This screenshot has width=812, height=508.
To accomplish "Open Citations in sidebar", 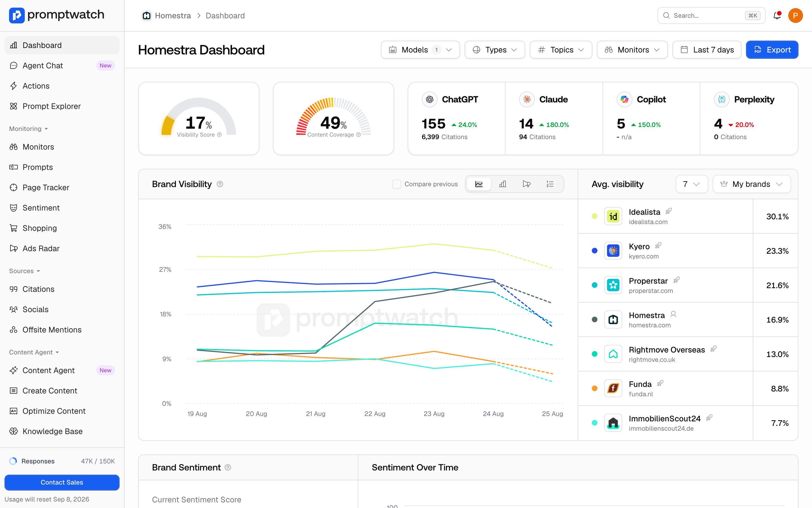I will click(x=62, y=289).
